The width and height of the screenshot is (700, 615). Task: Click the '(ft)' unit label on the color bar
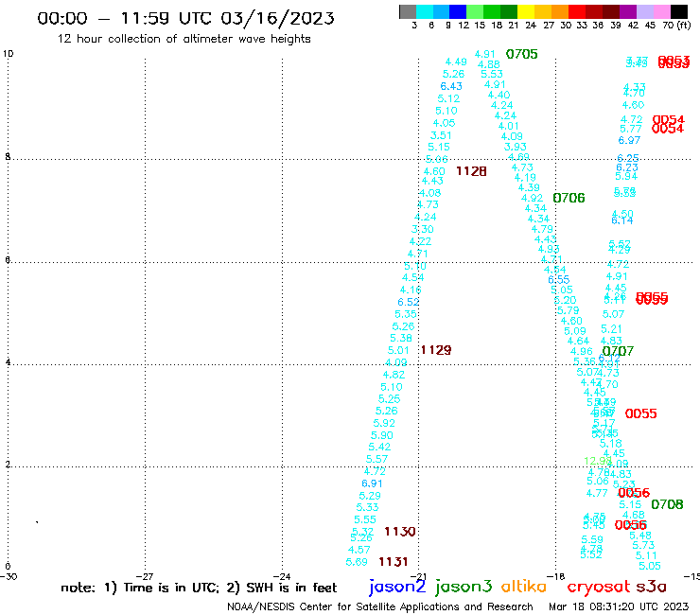click(684, 26)
